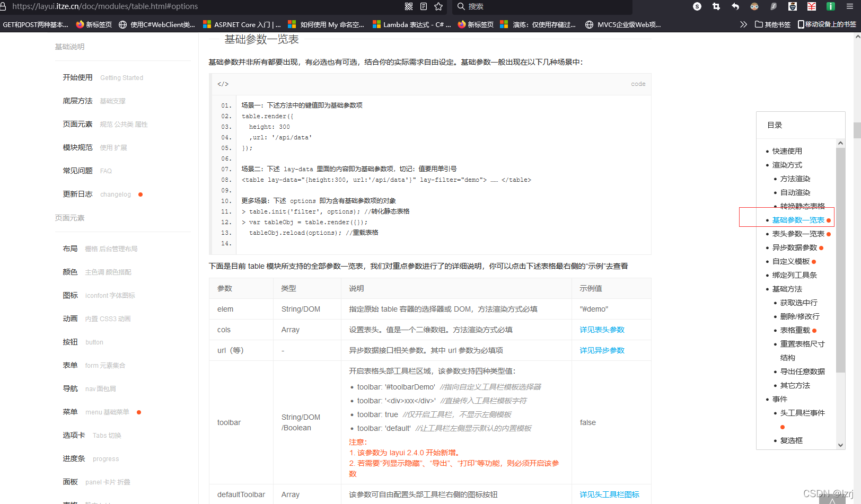Jump to 渲染方式 in 目录
This screenshot has height=504, width=861.
(787, 165)
